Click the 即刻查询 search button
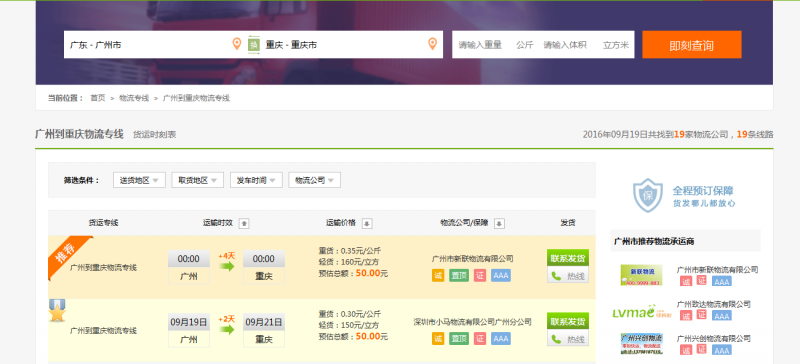 click(692, 45)
